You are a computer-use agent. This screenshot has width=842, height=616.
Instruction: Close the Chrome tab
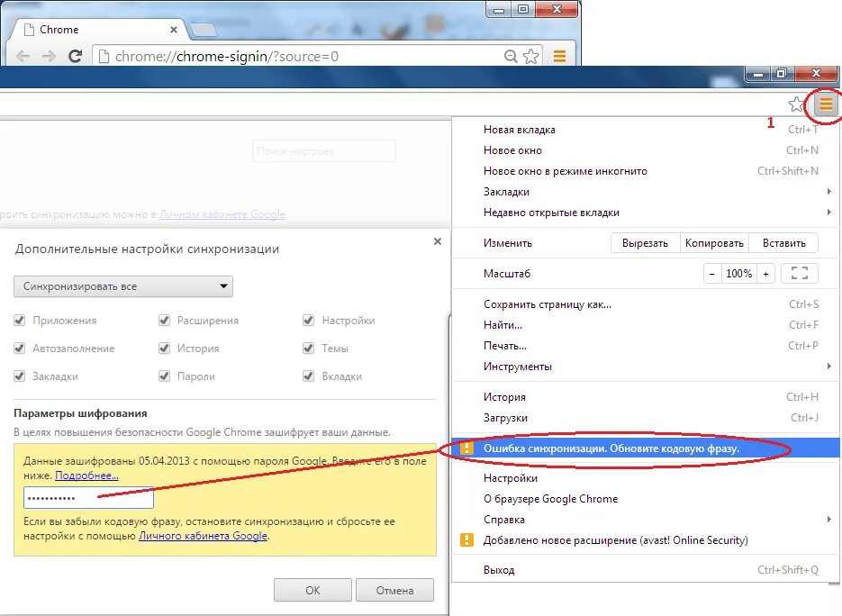pyautogui.click(x=174, y=30)
